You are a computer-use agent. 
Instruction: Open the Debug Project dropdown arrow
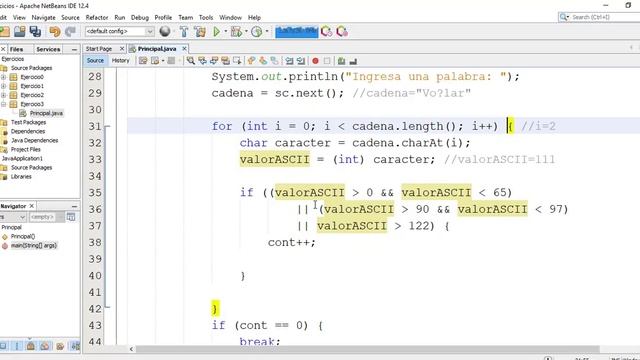(x=246, y=31)
